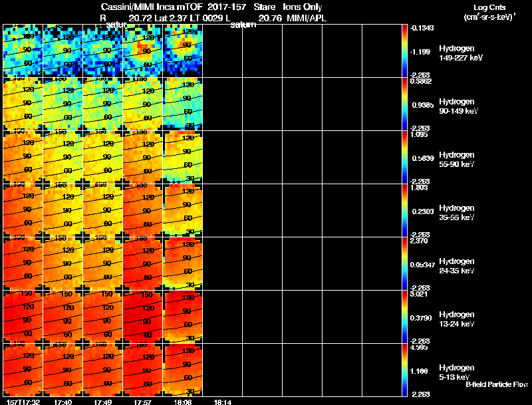Click the 17:57 time marker
The image size is (532, 405).
pos(142,402)
